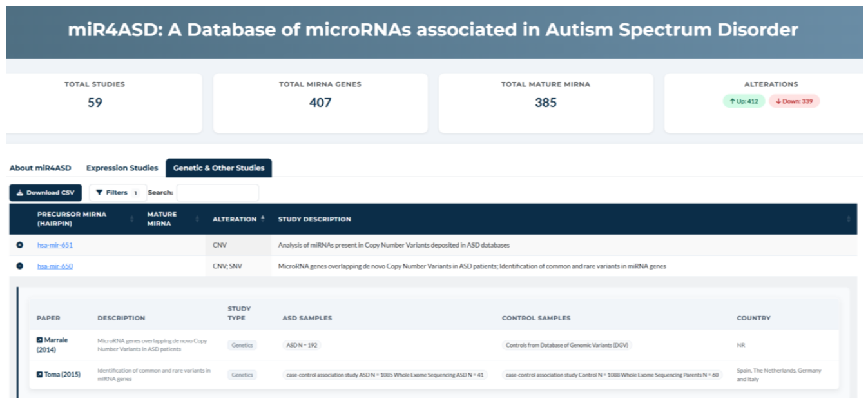The width and height of the screenshot is (868, 403).
Task: Click the Genetics tag in Marrale row
Action: 242,345
